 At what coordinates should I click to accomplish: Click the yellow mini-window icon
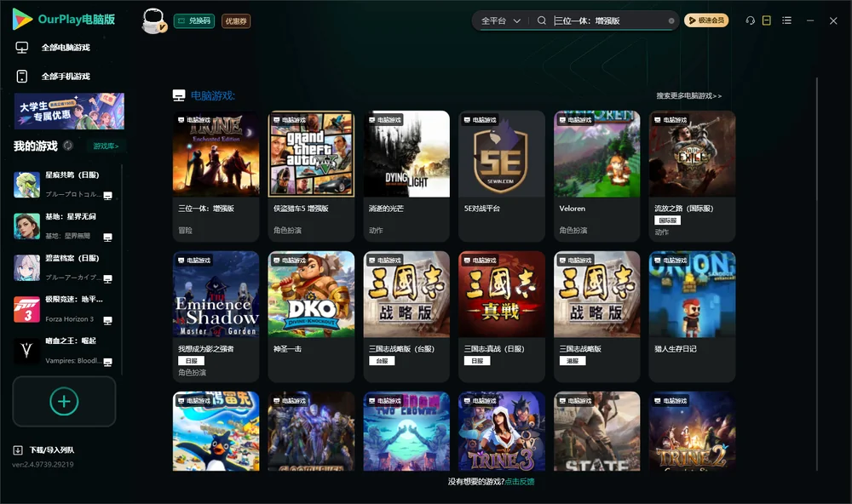pyautogui.click(x=766, y=20)
